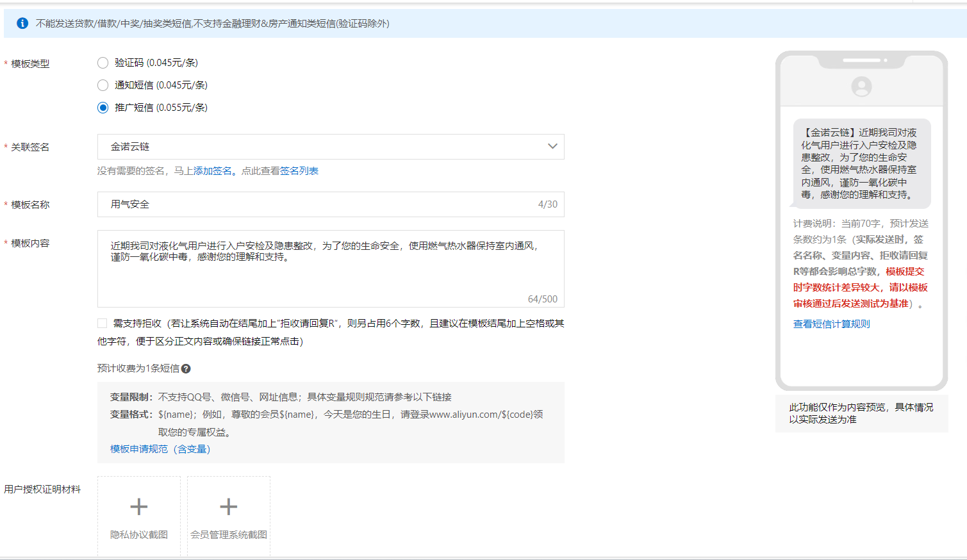Open the 签名列表 link
This screenshot has width=967, height=560.
[x=299, y=171]
